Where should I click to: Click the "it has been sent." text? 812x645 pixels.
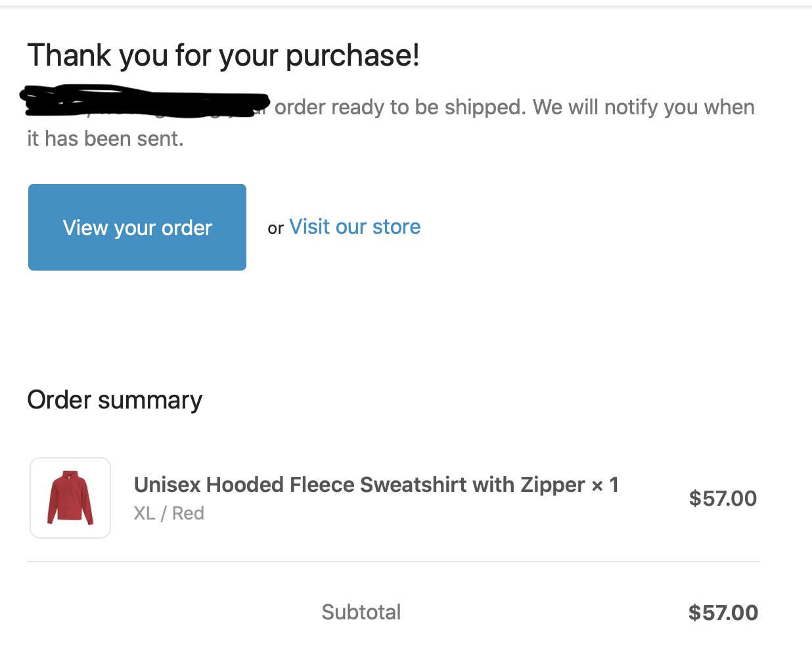pyautogui.click(x=105, y=139)
